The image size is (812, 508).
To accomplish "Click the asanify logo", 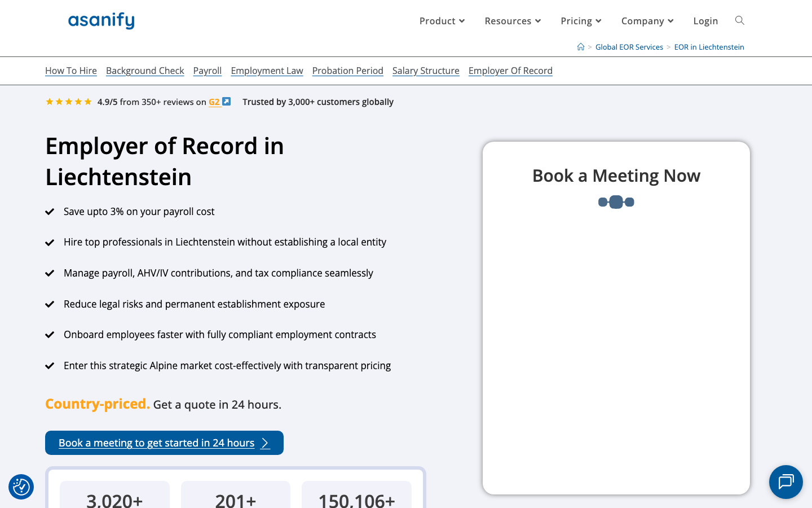I will (x=101, y=21).
